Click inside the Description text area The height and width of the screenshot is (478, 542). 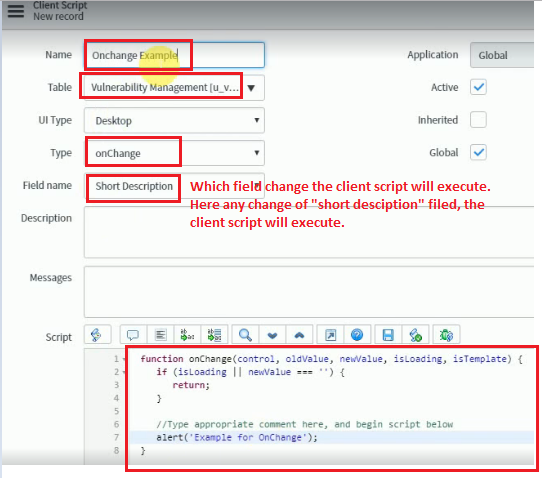tap(309, 232)
